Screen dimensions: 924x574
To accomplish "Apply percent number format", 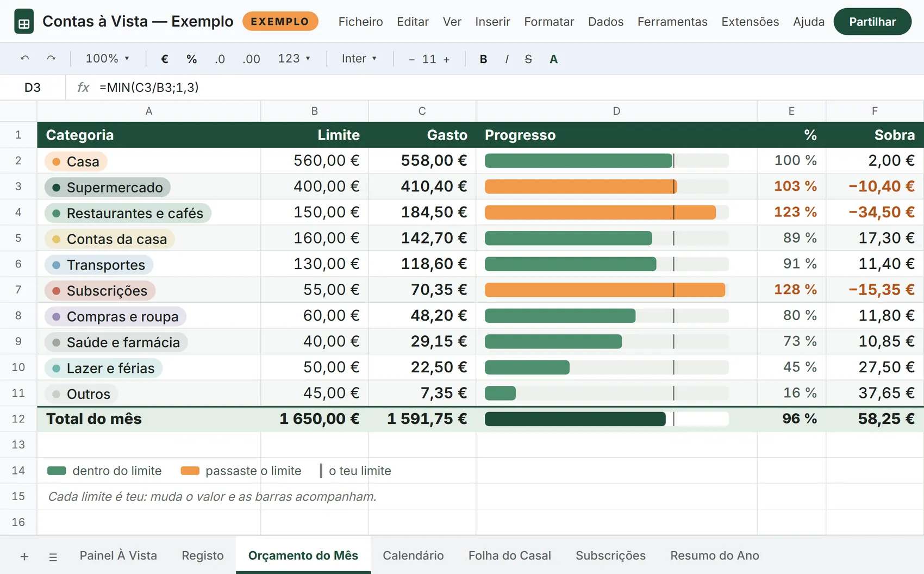I will [x=192, y=59].
